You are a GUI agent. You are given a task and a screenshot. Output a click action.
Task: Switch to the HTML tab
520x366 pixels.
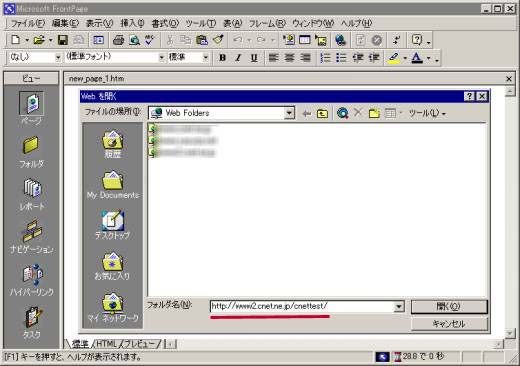click(x=106, y=344)
